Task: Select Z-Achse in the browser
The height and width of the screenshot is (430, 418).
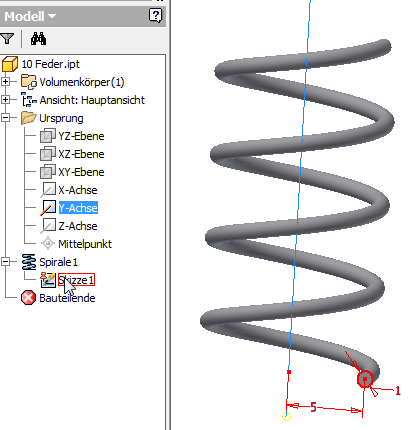Action: pyautogui.click(x=78, y=226)
